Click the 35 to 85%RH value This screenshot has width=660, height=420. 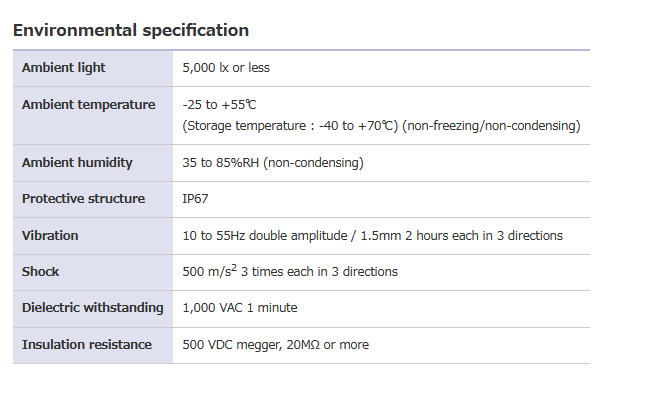pyautogui.click(x=272, y=163)
